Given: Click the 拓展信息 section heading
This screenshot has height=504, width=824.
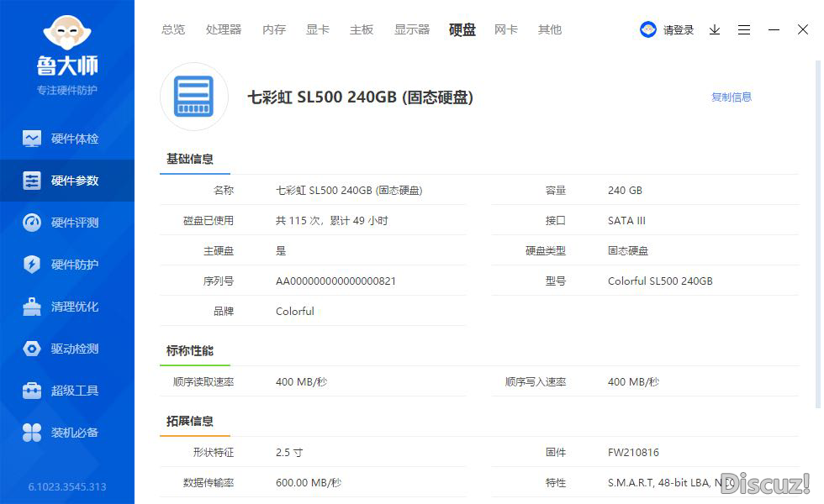Looking at the screenshot, I should [190, 421].
